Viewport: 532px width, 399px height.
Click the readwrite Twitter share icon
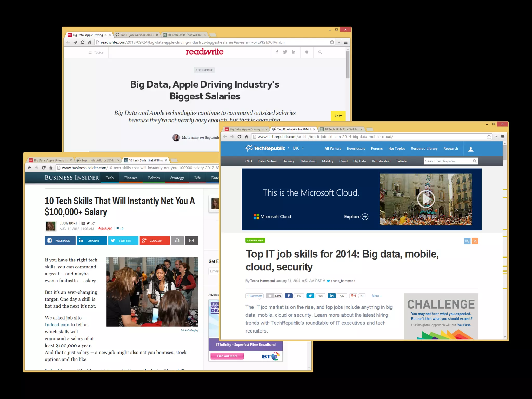click(285, 52)
